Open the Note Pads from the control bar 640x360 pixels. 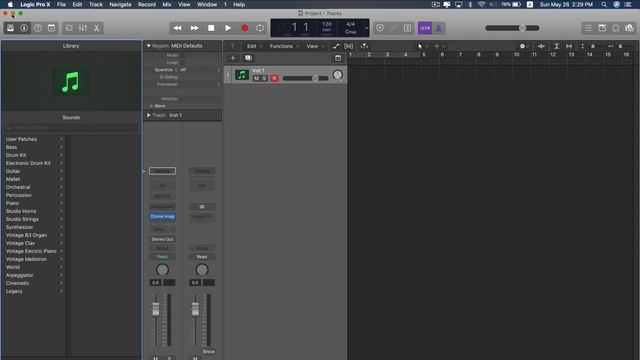click(602, 28)
